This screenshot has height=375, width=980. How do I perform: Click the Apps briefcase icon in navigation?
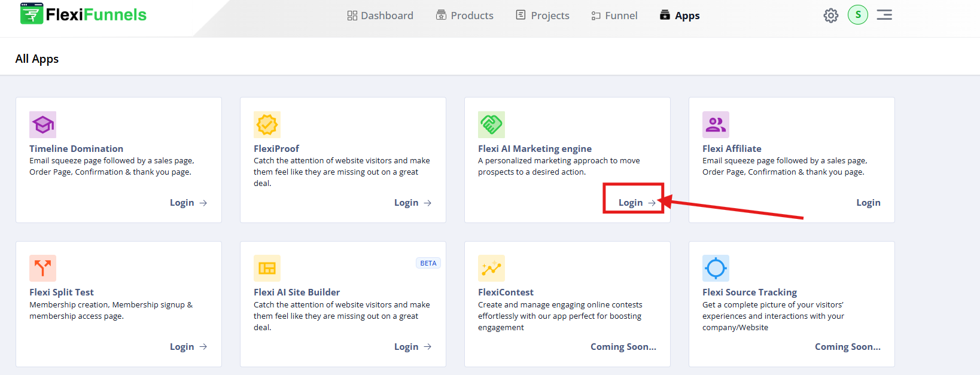tap(665, 15)
